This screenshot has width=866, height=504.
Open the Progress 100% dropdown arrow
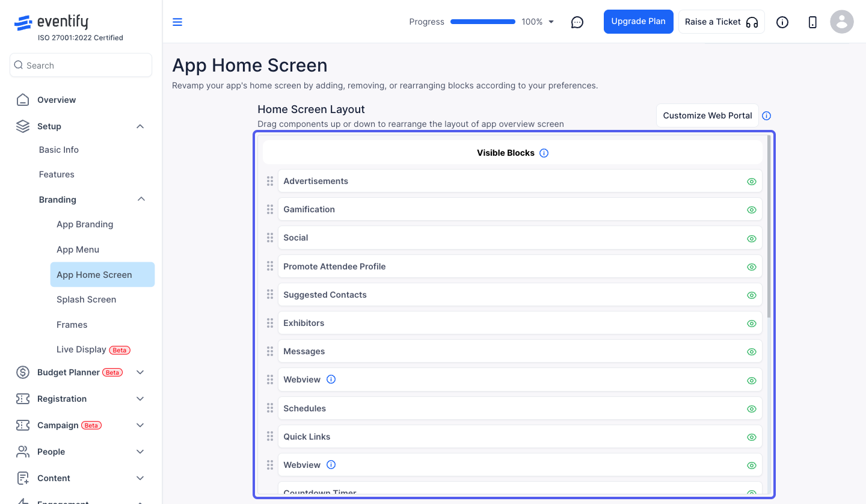coord(551,22)
